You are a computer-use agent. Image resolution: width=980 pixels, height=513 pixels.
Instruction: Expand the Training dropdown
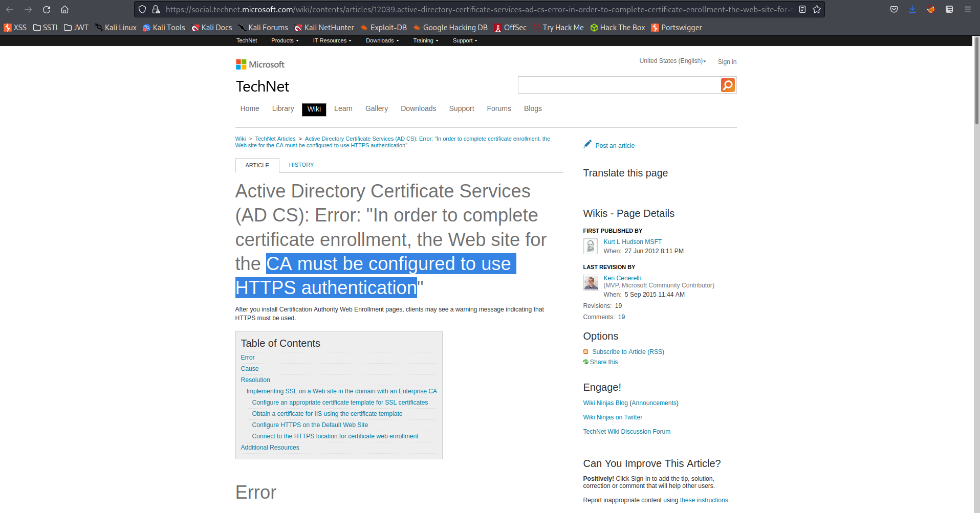[426, 40]
